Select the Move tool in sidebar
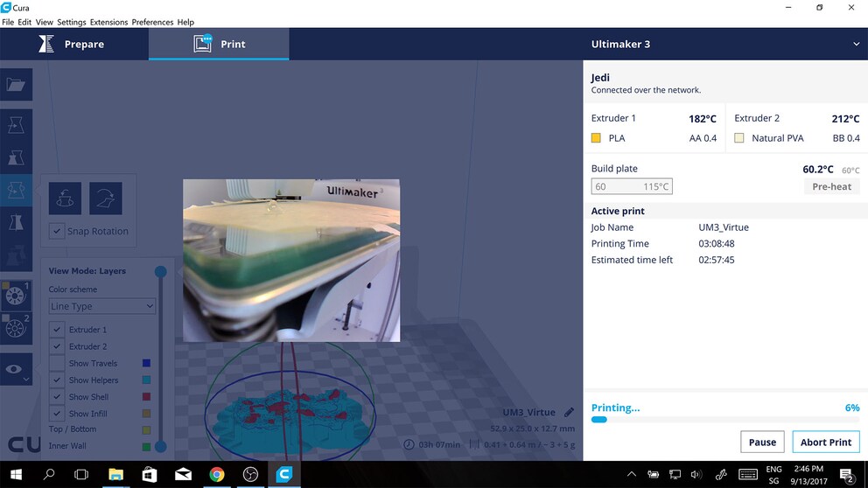The image size is (868, 488). coord(16,125)
